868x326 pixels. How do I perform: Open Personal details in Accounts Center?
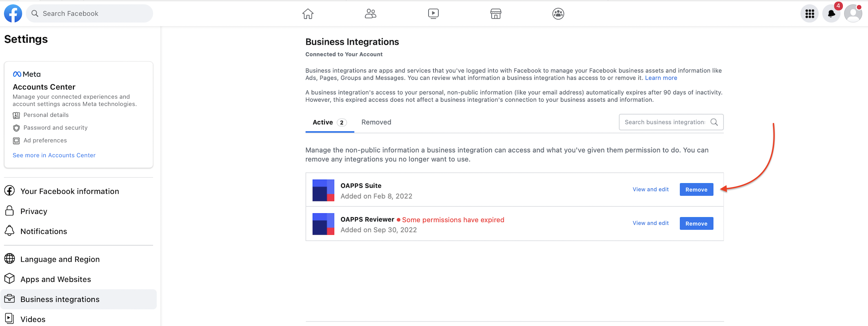coord(46,115)
